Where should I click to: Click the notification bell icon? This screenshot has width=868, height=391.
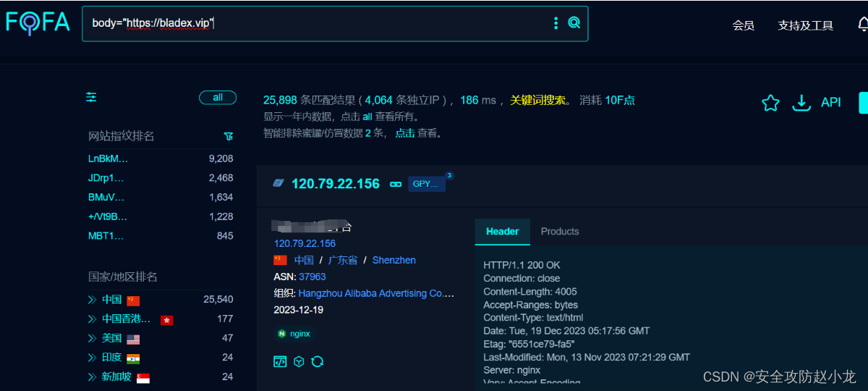[863, 24]
